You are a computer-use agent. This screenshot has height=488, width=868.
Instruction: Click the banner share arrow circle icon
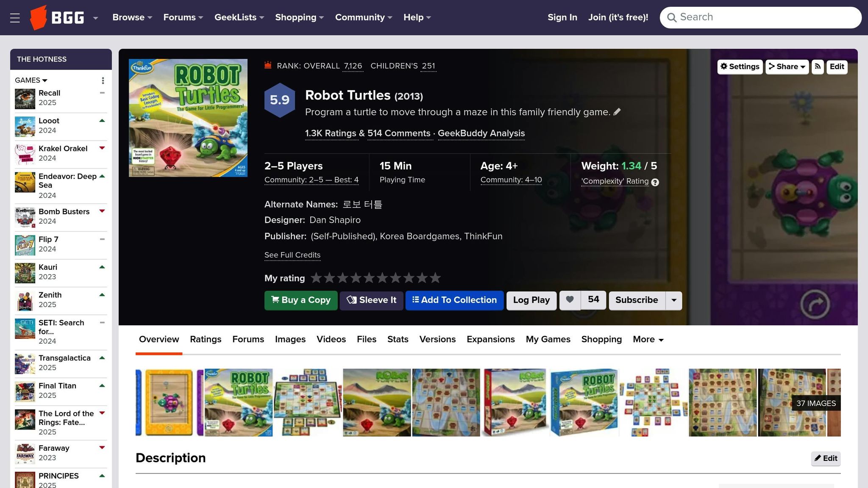(x=815, y=304)
